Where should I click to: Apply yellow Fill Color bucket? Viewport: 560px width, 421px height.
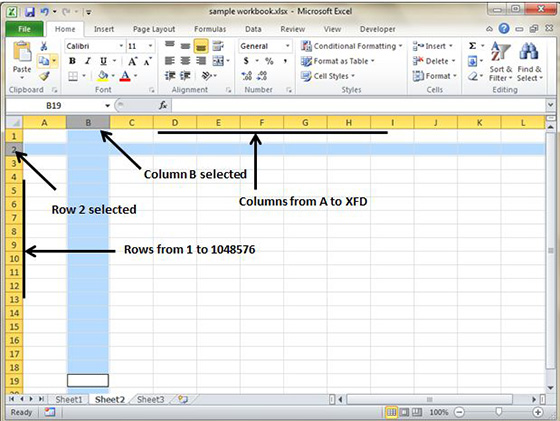(103, 76)
